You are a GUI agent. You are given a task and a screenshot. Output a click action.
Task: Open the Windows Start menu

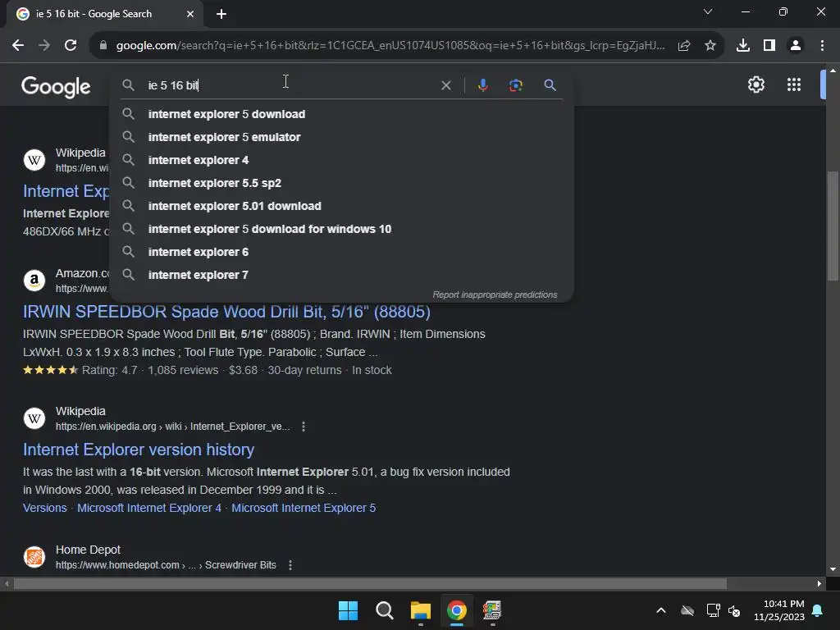pyautogui.click(x=348, y=610)
